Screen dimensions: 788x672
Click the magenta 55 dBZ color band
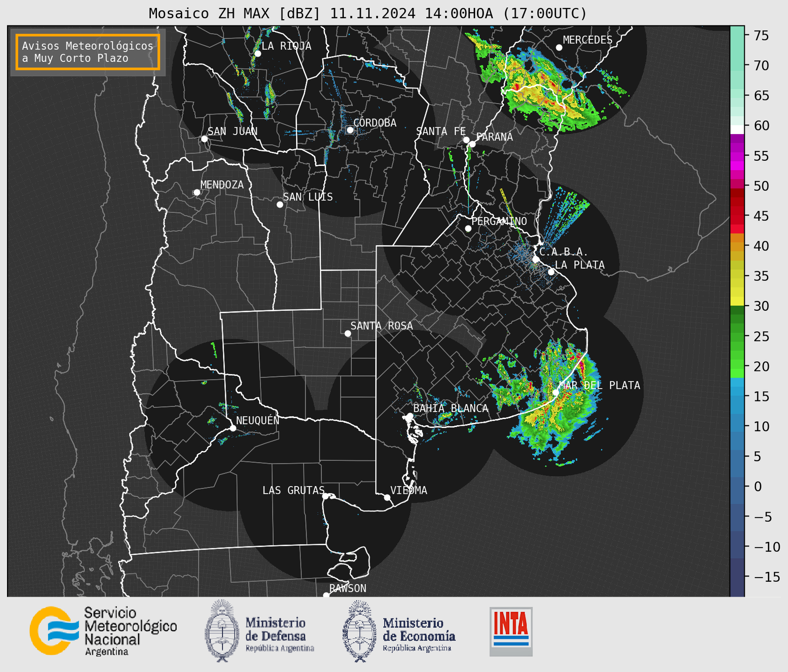click(x=737, y=156)
